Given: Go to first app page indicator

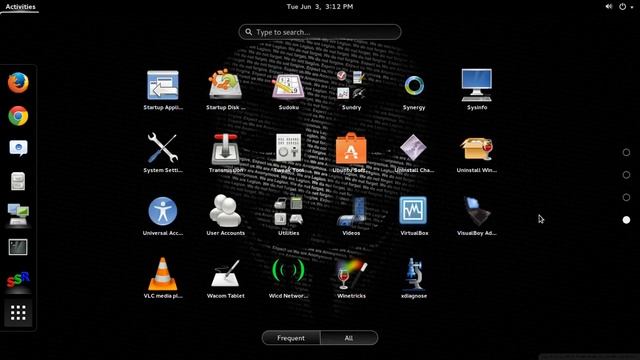Looking at the screenshot, I should (x=626, y=152).
